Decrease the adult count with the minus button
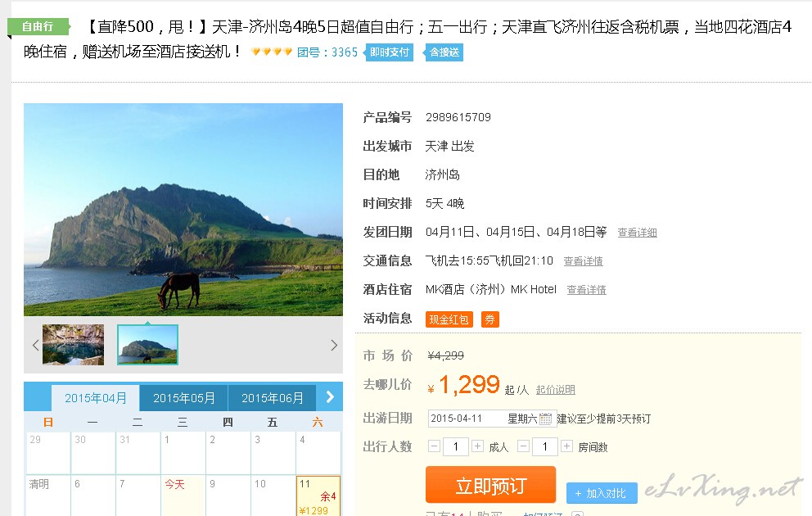This screenshot has height=516, width=812. point(434,446)
